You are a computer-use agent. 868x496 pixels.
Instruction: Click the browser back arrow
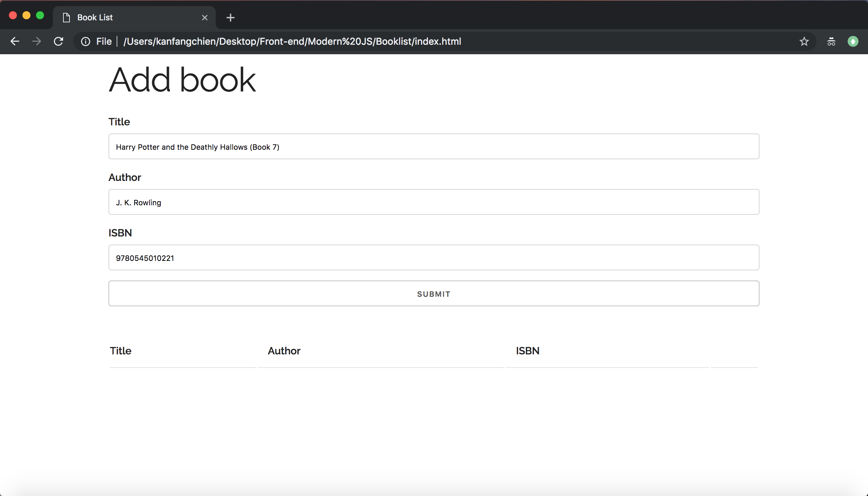[x=15, y=41]
